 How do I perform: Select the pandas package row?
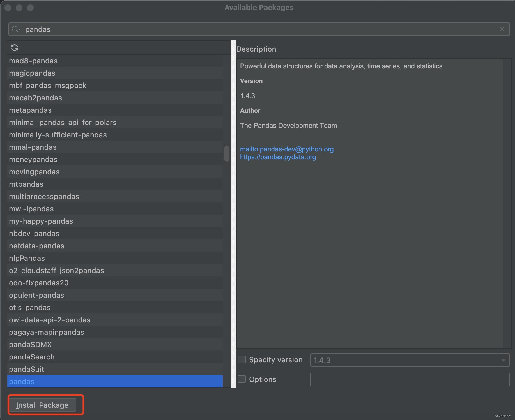coord(115,382)
